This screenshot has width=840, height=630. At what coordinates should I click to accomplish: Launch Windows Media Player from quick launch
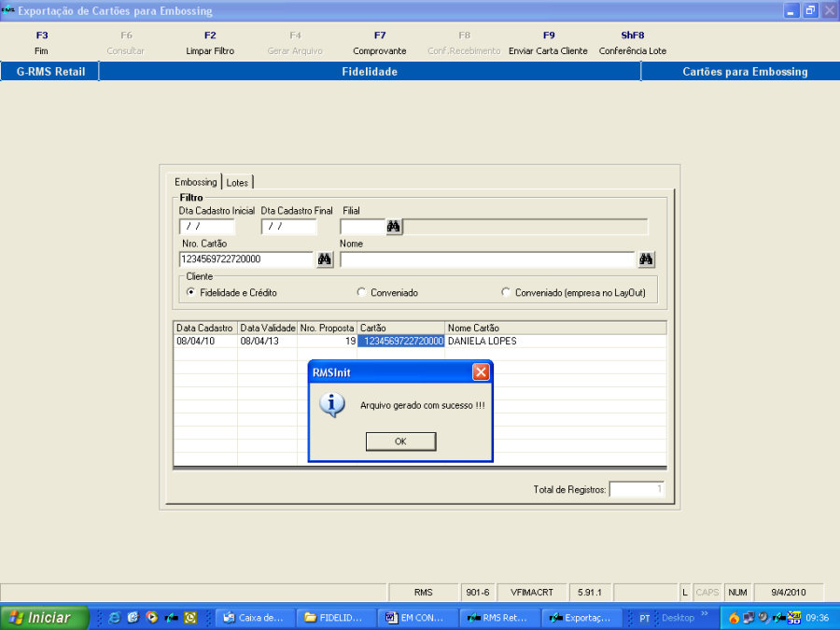click(152, 618)
